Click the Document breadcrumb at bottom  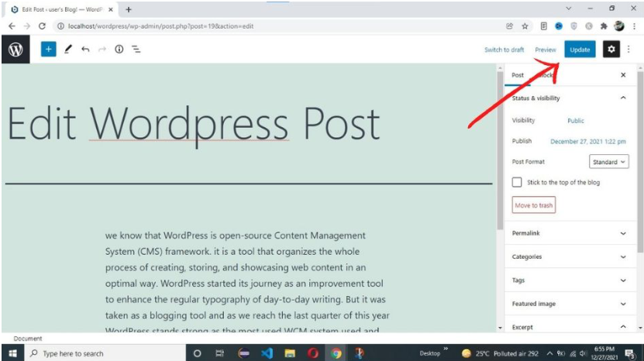(28, 339)
